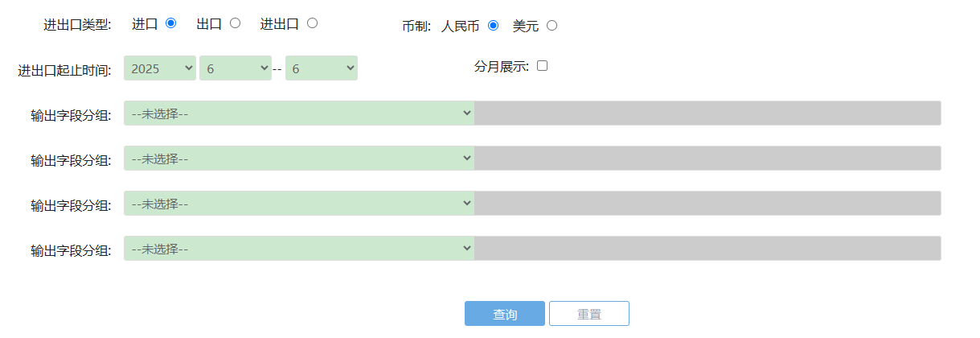Open the start month dropdown
The image size is (980, 338).
[x=236, y=68]
